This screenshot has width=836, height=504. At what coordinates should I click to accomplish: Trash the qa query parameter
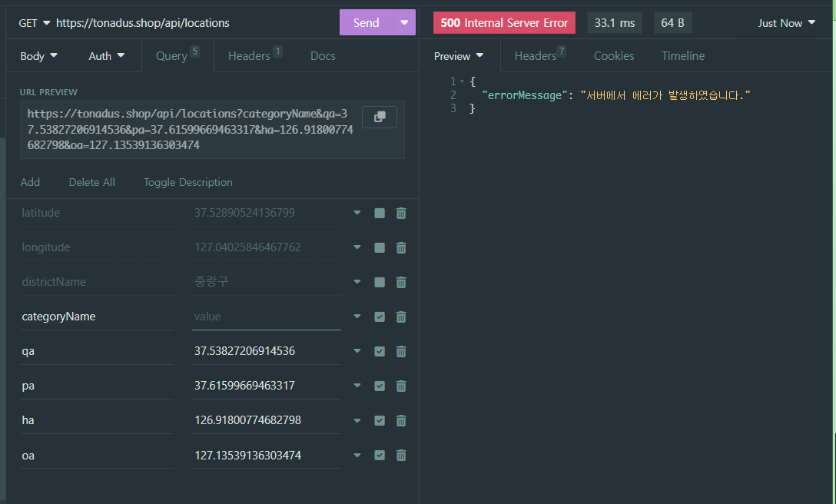point(401,351)
